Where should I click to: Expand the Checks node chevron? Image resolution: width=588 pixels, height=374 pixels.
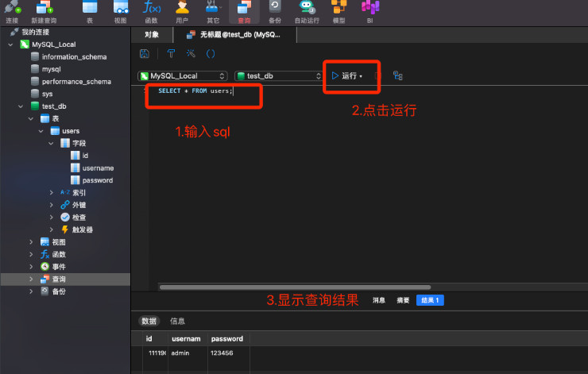click(x=52, y=218)
